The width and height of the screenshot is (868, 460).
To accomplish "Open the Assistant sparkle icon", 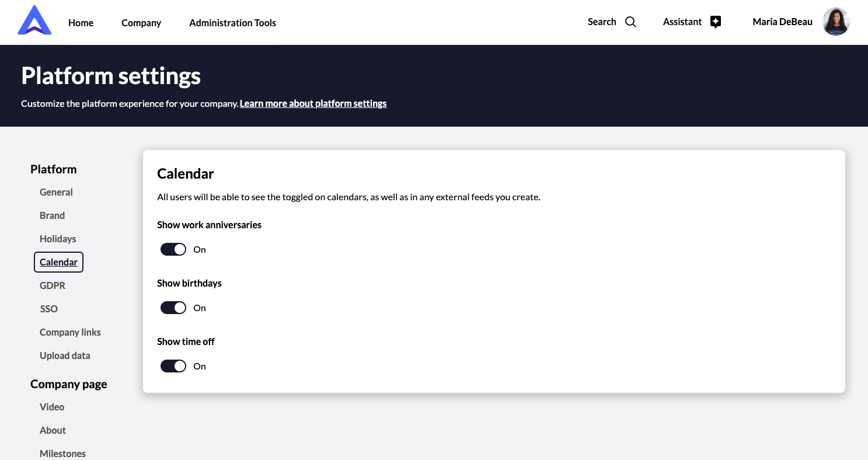I will tap(716, 22).
